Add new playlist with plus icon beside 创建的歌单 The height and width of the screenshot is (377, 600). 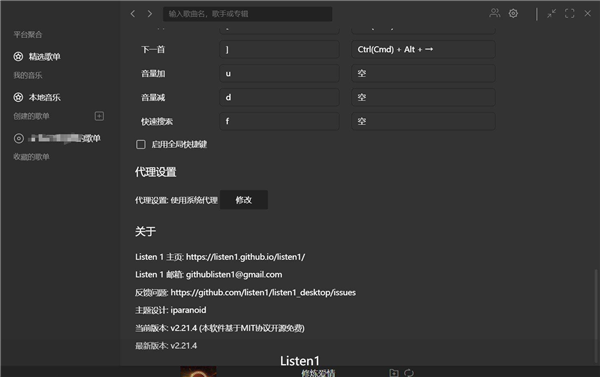pos(99,116)
